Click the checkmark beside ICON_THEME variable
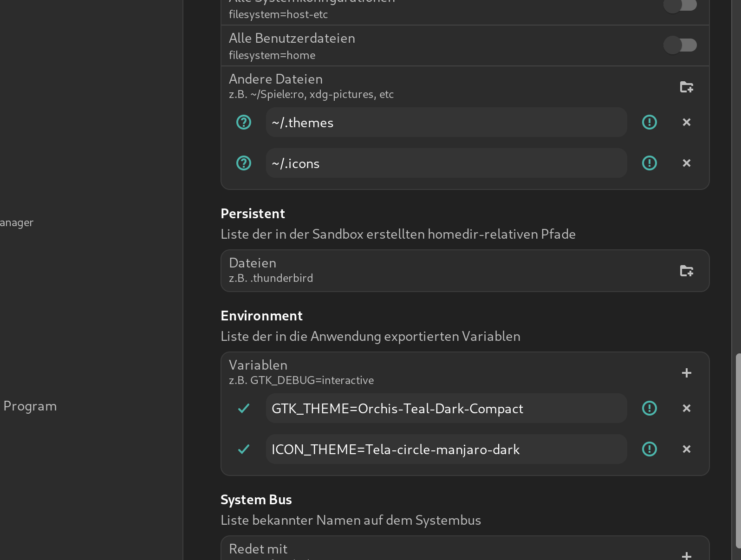 coord(244,449)
